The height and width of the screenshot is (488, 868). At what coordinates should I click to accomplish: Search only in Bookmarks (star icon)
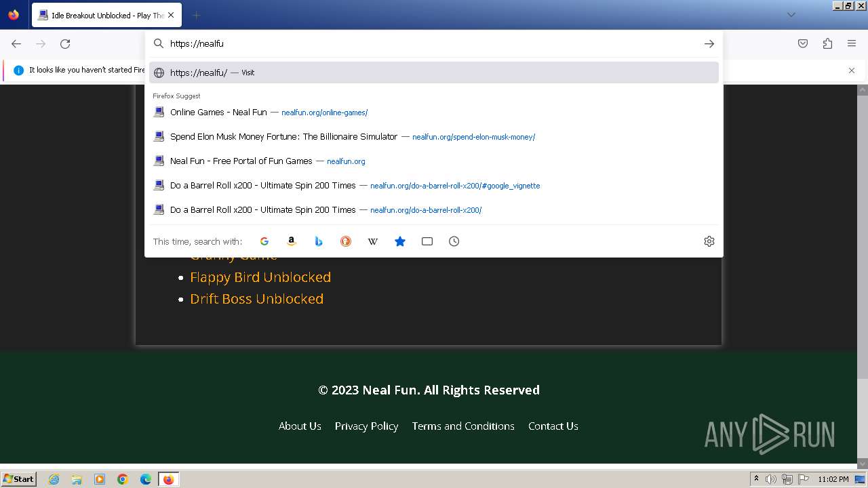tap(400, 241)
